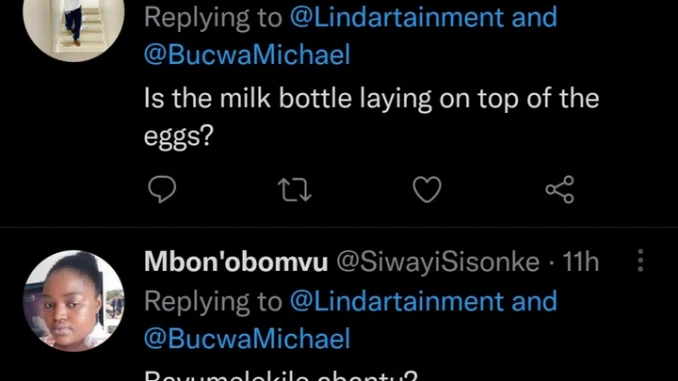Open Mbon'obomvu's profile picture

coord(74,301)
